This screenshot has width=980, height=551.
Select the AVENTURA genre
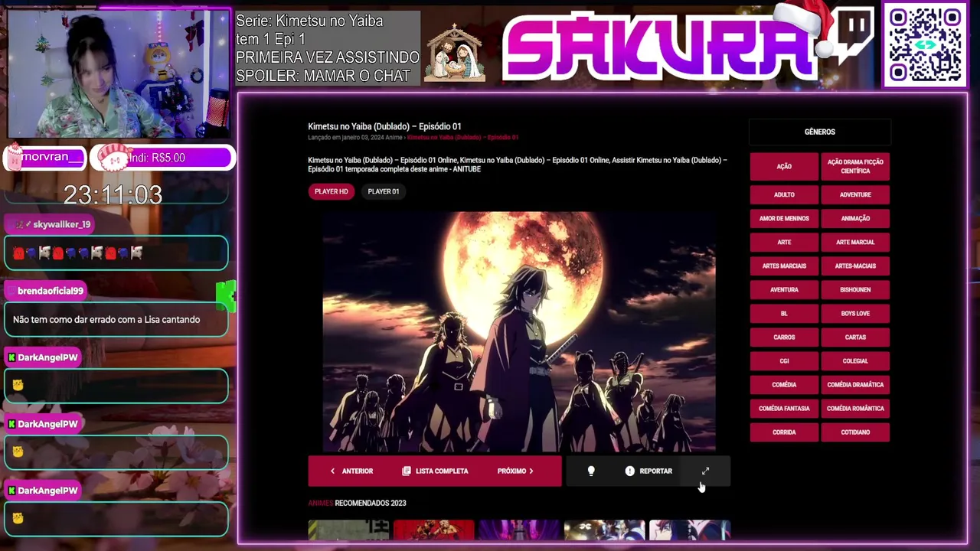784,290
